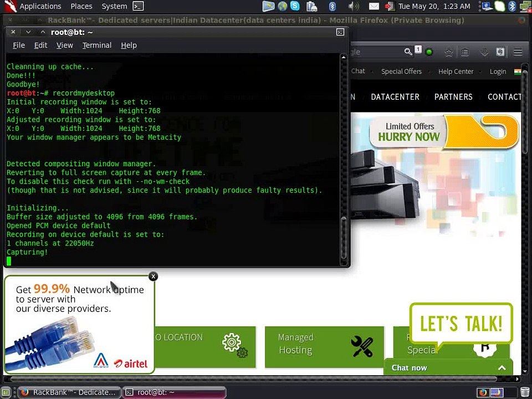Click Chat link in website top bar

(358, 71)
